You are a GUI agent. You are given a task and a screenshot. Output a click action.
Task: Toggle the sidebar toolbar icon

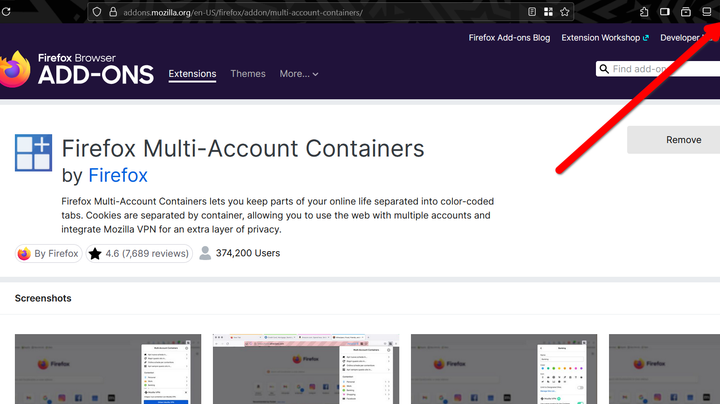click(x=664, y=12)
